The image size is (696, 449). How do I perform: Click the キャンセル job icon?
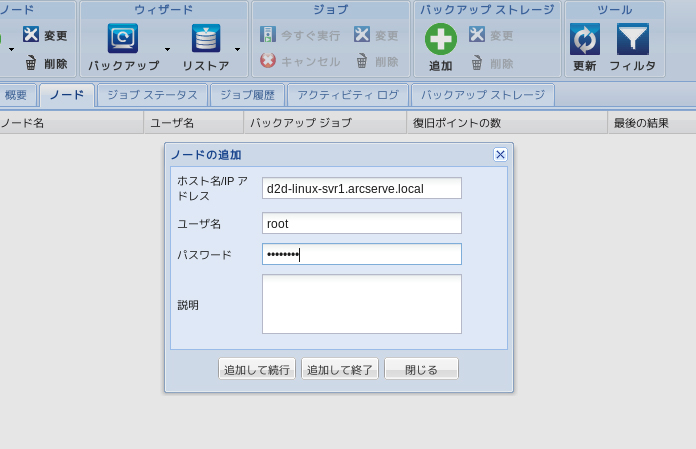(x=268, y=60)
